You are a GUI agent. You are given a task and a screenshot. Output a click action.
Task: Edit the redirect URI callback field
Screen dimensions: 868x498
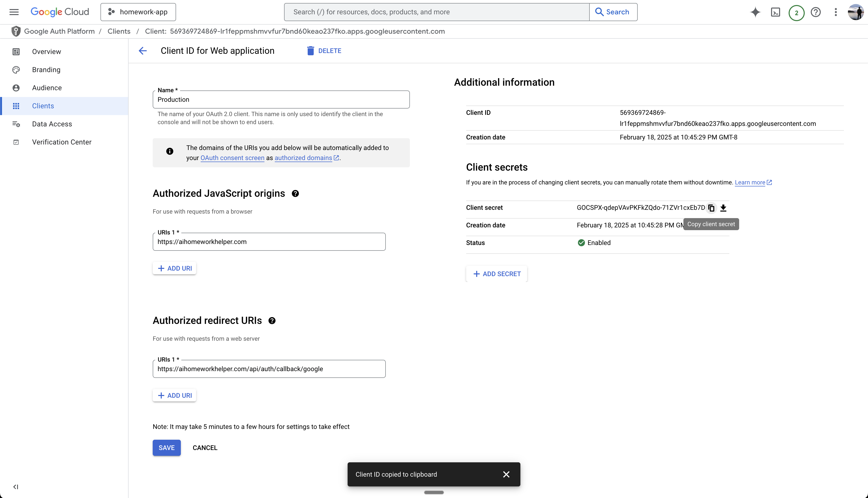pyautogui.click(x=269, y=369)
